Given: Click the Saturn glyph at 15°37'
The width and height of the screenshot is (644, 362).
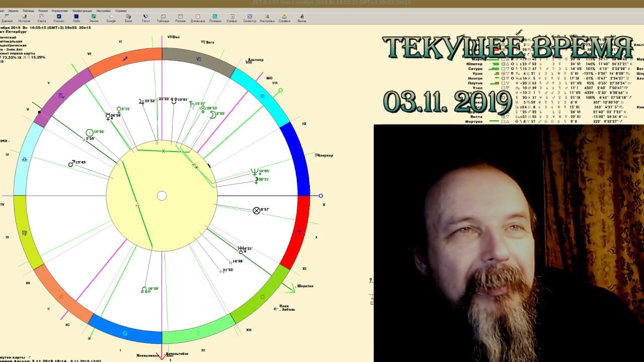Looking at the screenshot, I should point(191,105).
